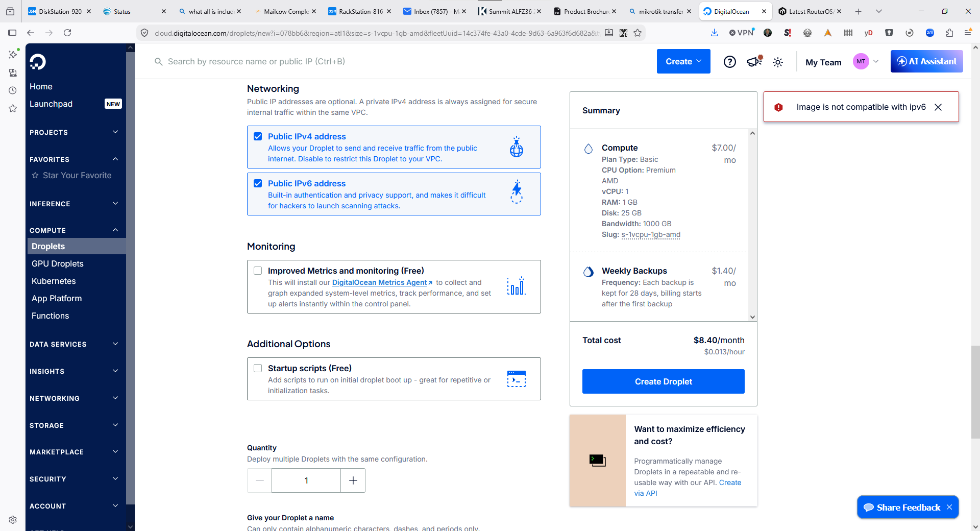Open the QR code icon in address bar
This screenshot has height=531, width=980.
[x=623, y=33]
